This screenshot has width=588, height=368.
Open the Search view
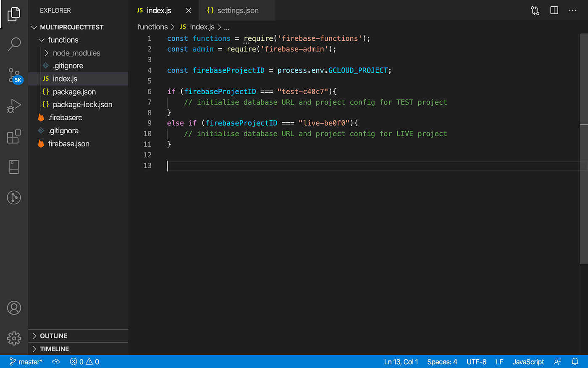tap(14, 44)
